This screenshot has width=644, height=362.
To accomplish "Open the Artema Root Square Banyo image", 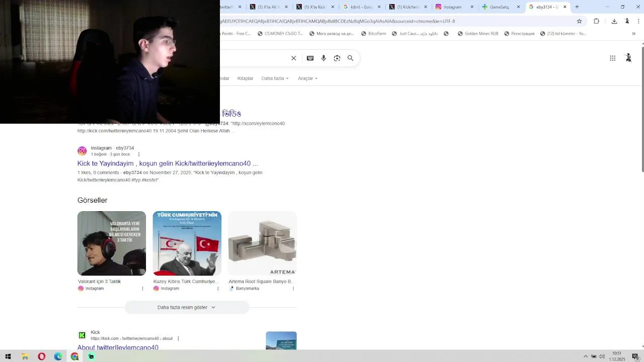I will pyautogui.click(x=263, y=243).
